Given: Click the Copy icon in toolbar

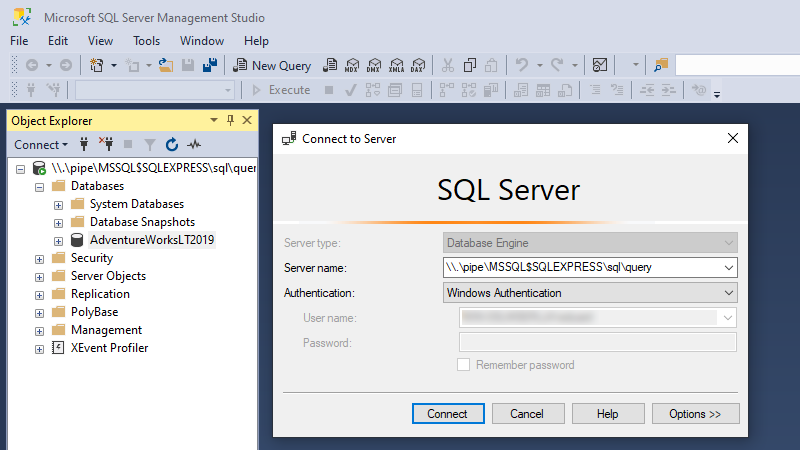Looking at the screenshot, I should click(x=469, y=65).
